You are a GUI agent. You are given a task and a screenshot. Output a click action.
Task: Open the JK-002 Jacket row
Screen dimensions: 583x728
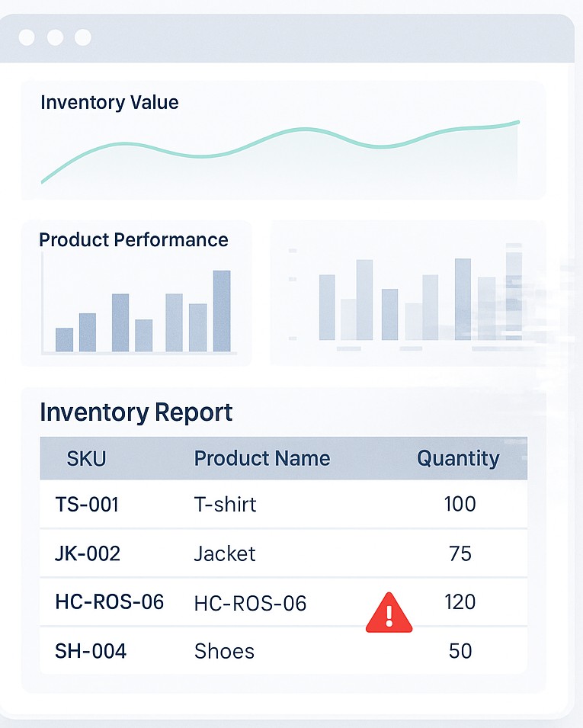point(225,553)
